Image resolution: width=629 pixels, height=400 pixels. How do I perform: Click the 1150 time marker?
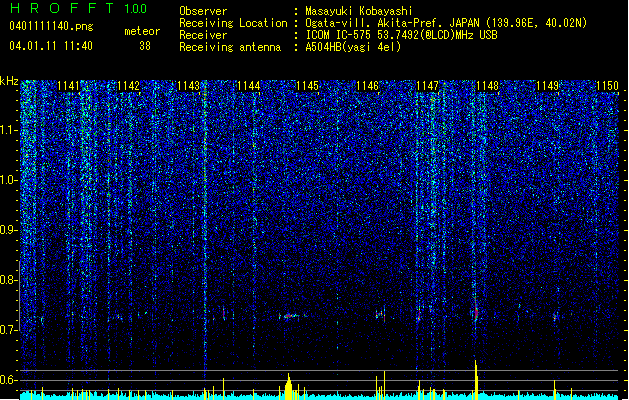[607, 86]
